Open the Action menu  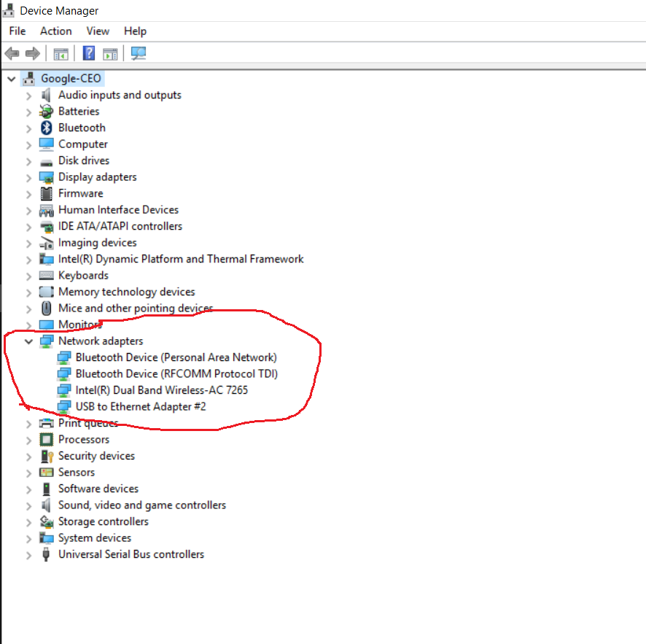pyautogui.click(x=55, y=31)
